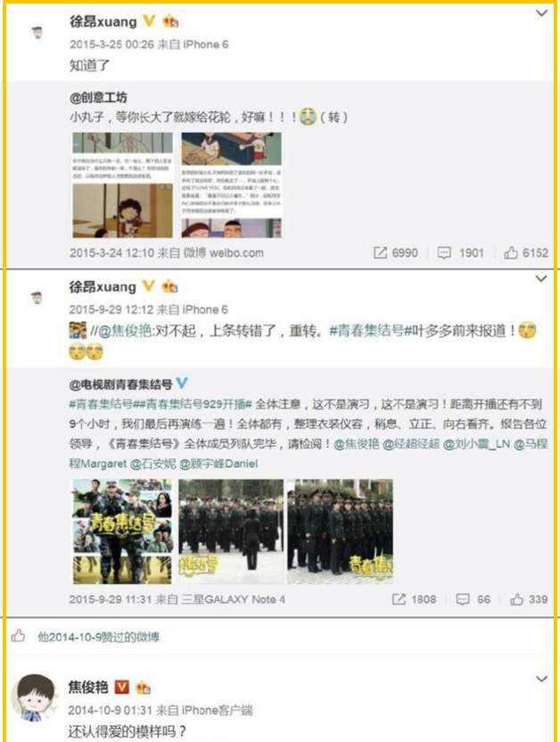The height and width of the screenshot is (742, 560).
Task: Click repost icon on 小丸子 post
Action: (x=380, y=252)
